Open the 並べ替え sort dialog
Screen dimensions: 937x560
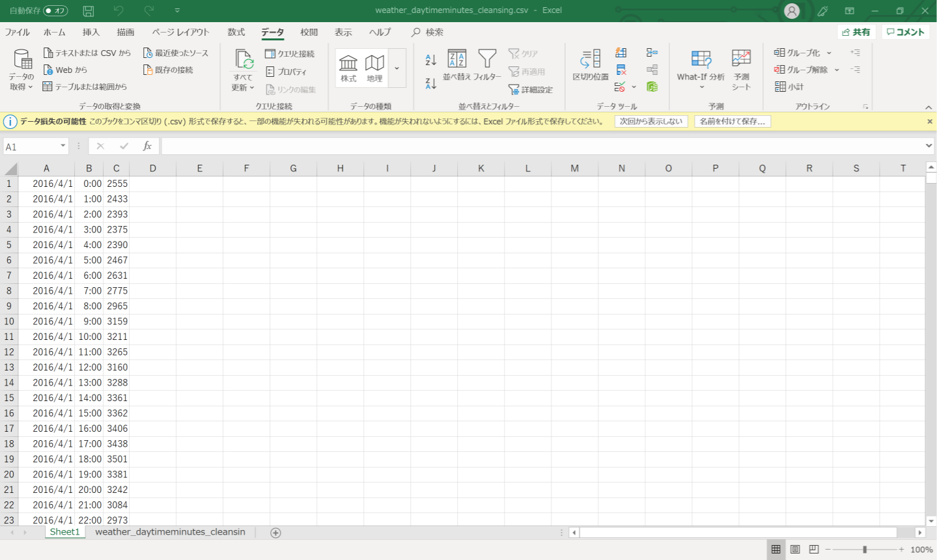point(456,65)
